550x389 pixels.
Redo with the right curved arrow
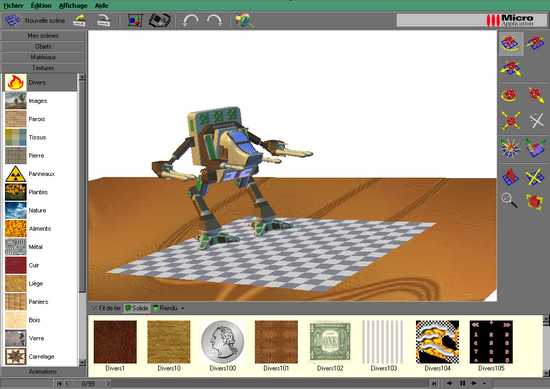[x=214, y=21]
